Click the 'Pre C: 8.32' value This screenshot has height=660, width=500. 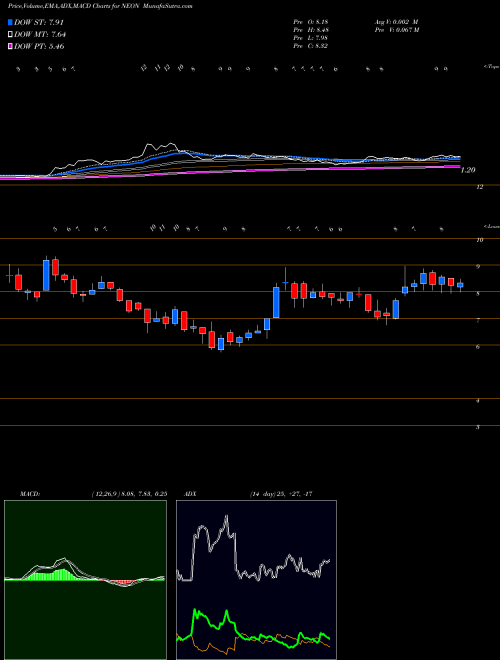(311, 46)
